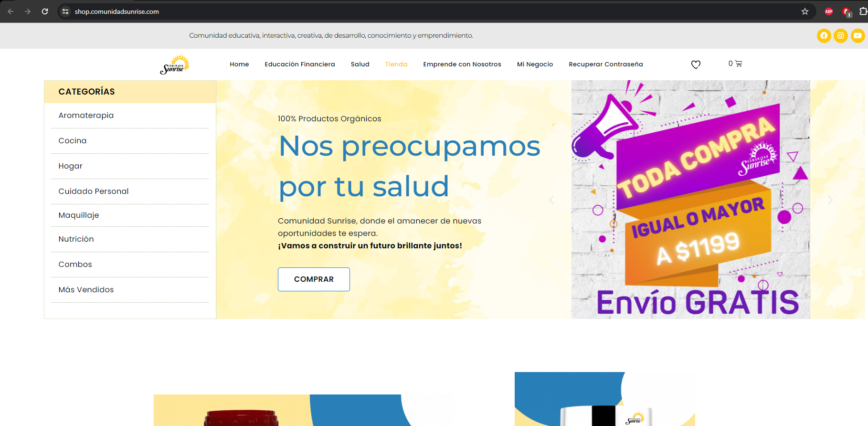868x426 pixels.
Task: Open the Educación Financiera menu
Action: [300, 64]
